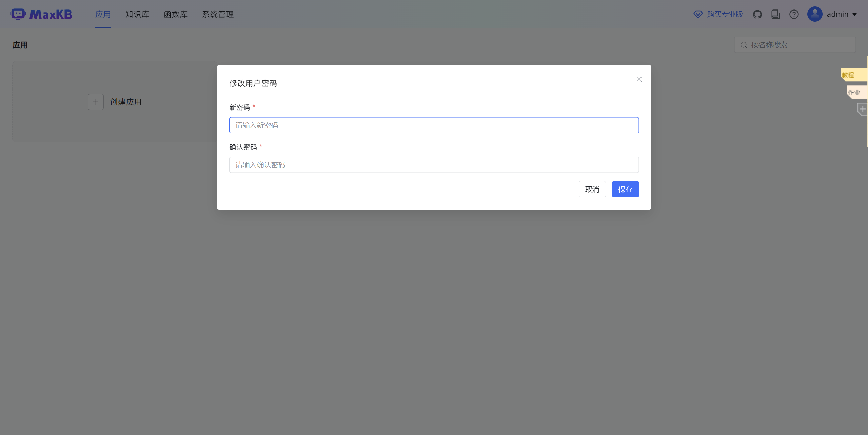Screen dimensions: 868x435
Task: Open the GitHub repository icon
Action: 757,14
